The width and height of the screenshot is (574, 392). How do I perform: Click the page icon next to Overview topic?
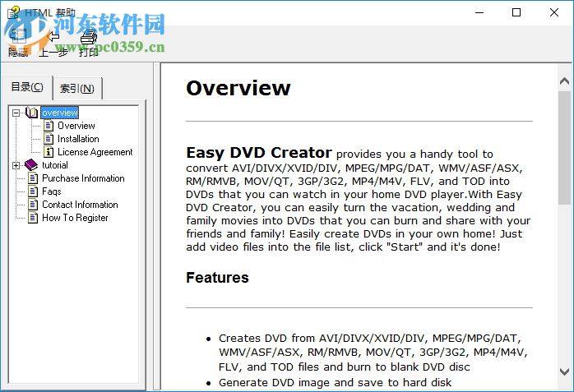[49, 126]
